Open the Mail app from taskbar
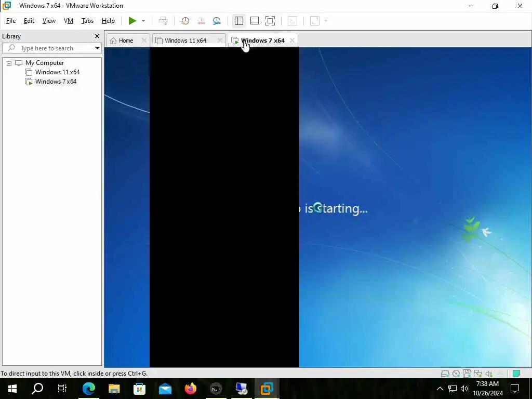Viewport: 532px width, 399px height. (x=165, y=389)
